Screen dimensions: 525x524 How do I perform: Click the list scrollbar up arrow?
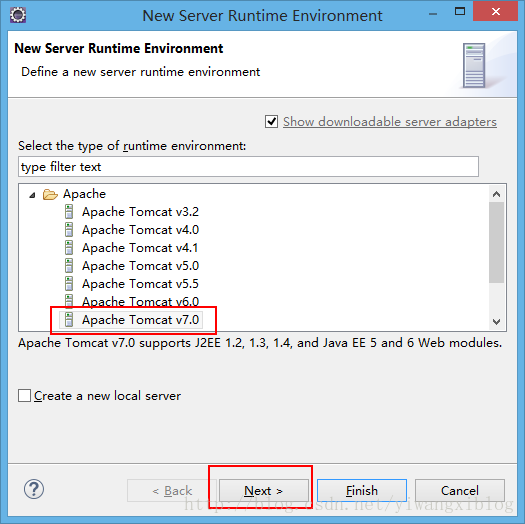tap(497, 194)
